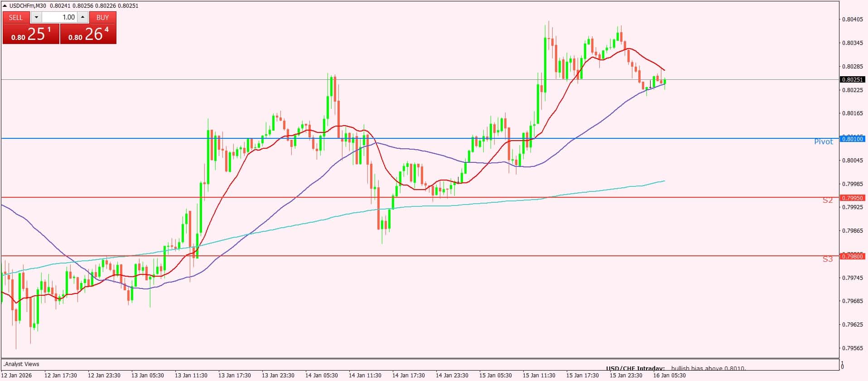Click the 13 Jan 11:30 time label
868x381 pixels.
pos(191,375)
